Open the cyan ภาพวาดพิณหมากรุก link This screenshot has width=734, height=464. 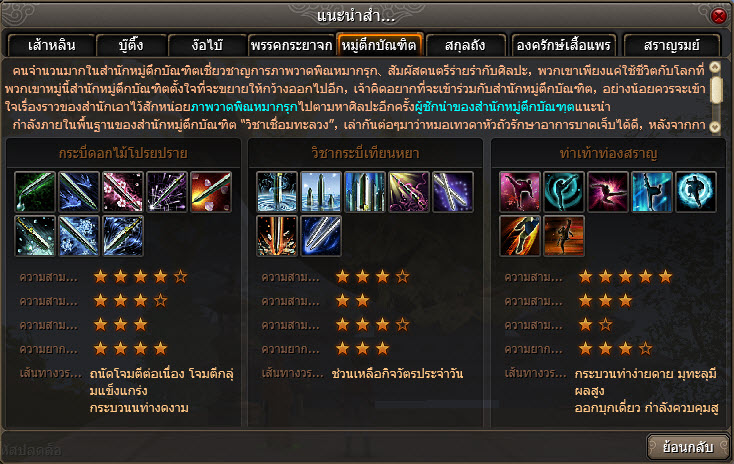pyautogui.click(x=244, y=107)
